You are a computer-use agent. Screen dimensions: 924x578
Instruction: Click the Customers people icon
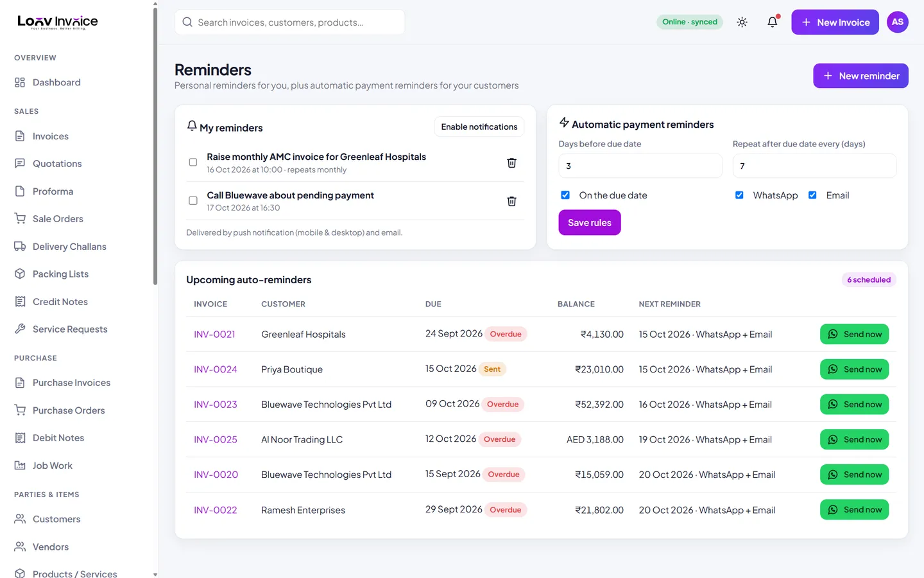click(x=20, y=518)
